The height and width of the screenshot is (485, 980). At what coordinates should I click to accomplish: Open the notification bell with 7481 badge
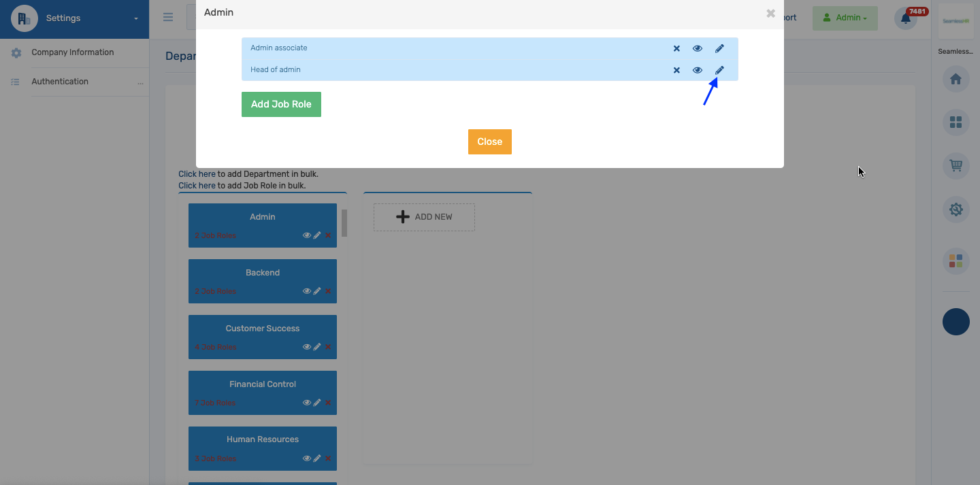pyautogui.click(x=905, y=18)
